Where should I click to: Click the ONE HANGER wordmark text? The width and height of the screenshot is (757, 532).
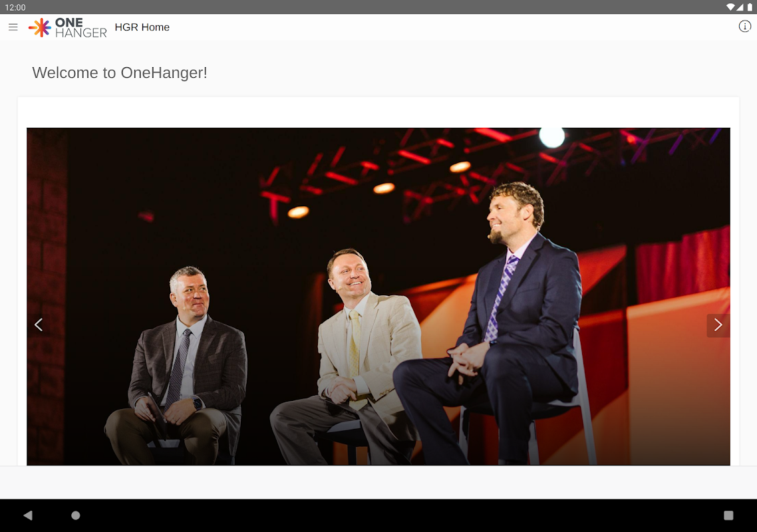click(80, 27)
